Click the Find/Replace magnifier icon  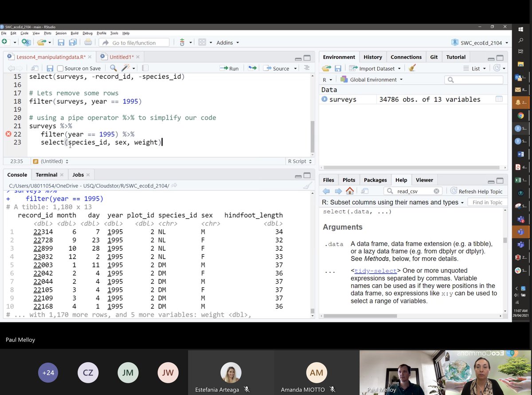(x=113, y=68)
